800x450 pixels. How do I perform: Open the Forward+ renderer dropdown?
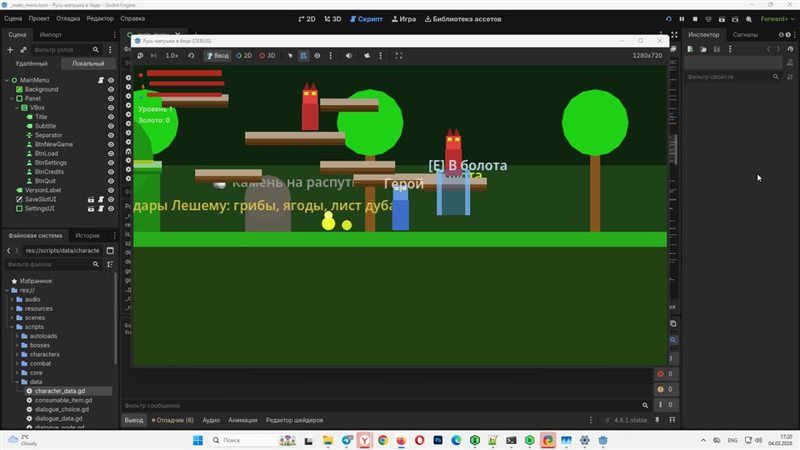click(777, 19)
